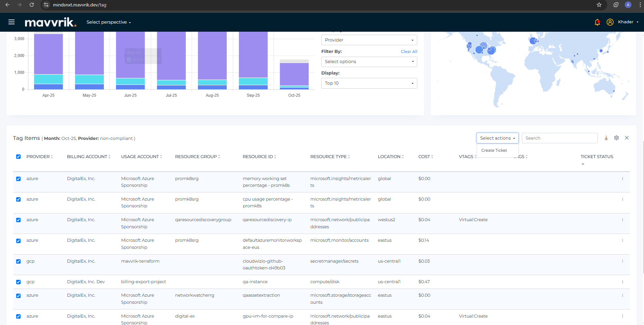Uncheck the mavvrik-terraform row checkbox
This screenshot has width=644, height=325.
(x=19, y=262)
